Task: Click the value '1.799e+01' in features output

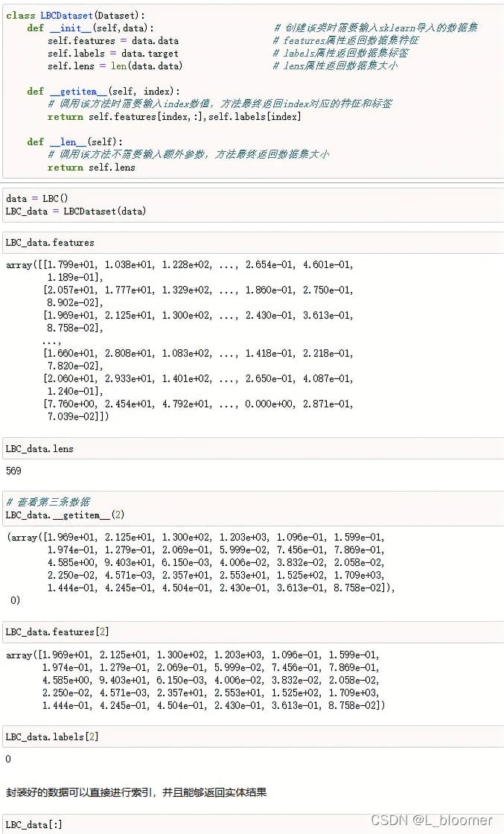Action: click(x=71, y=264)
